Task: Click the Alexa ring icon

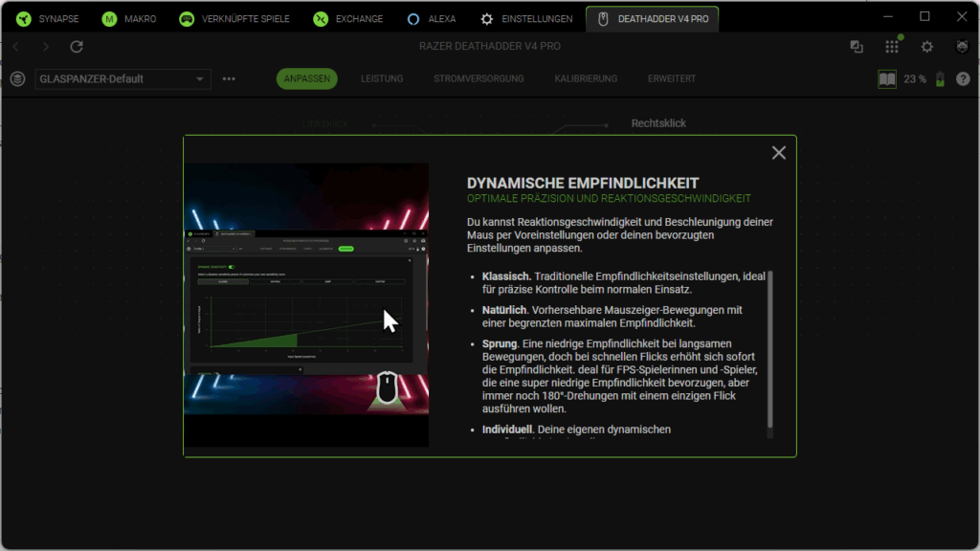Action: coord(413,19)
